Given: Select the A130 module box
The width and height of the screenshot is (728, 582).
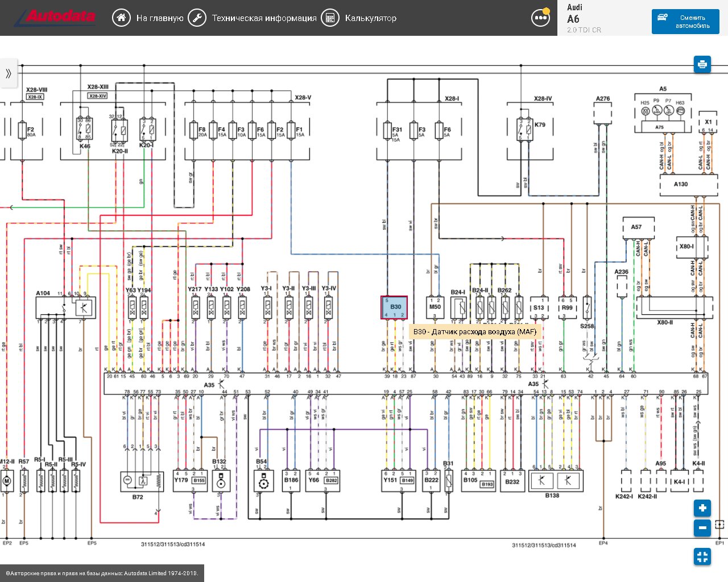Looking at the screenshot, I should point(688,184).
